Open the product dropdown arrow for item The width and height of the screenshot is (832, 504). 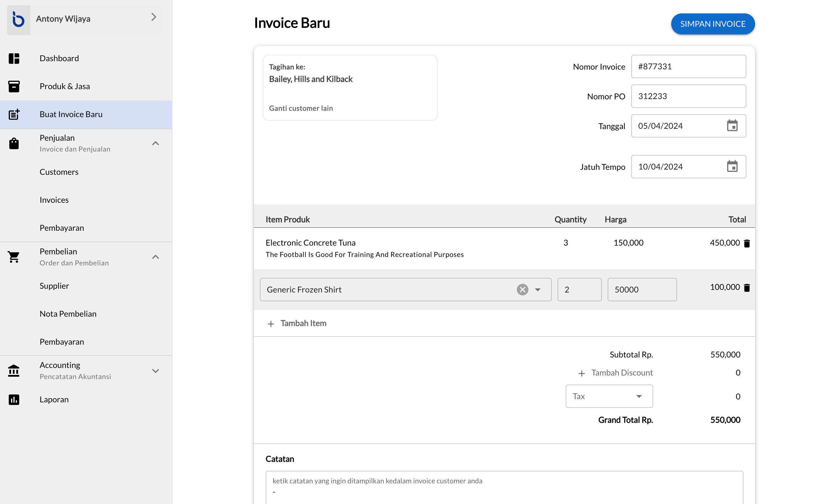click(537, 289)
